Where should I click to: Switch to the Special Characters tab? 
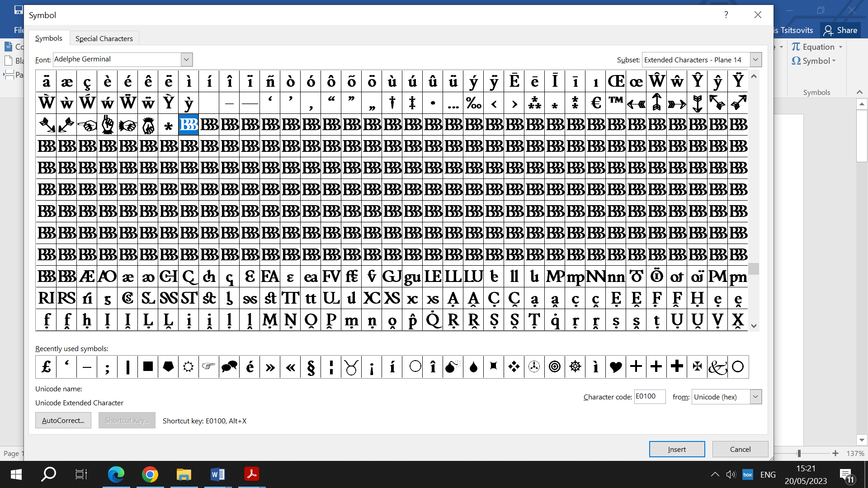pos(104,38)
